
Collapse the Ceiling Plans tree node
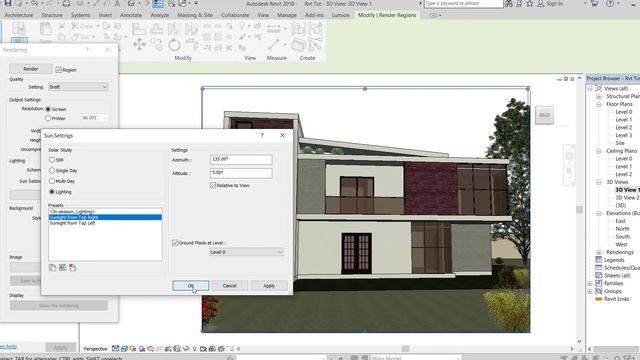tap(599, 151)
